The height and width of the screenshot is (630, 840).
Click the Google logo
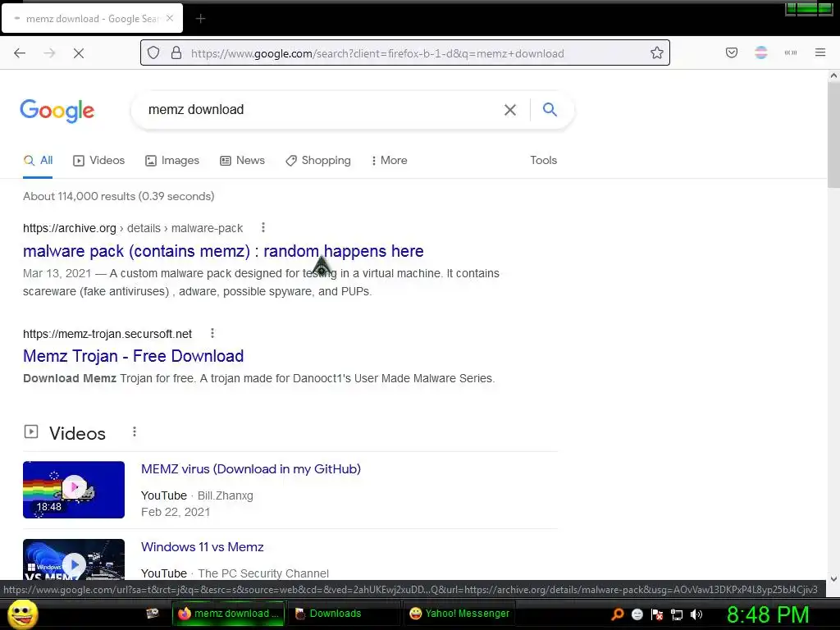tap(57, 111)
